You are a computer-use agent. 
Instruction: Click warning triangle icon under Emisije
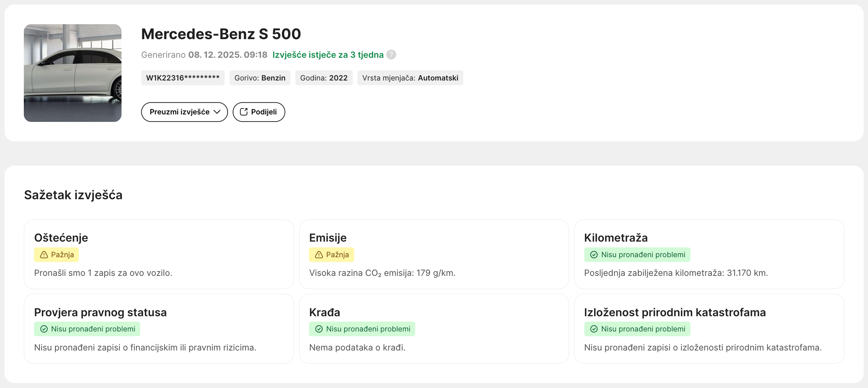[x=319, y=255]
